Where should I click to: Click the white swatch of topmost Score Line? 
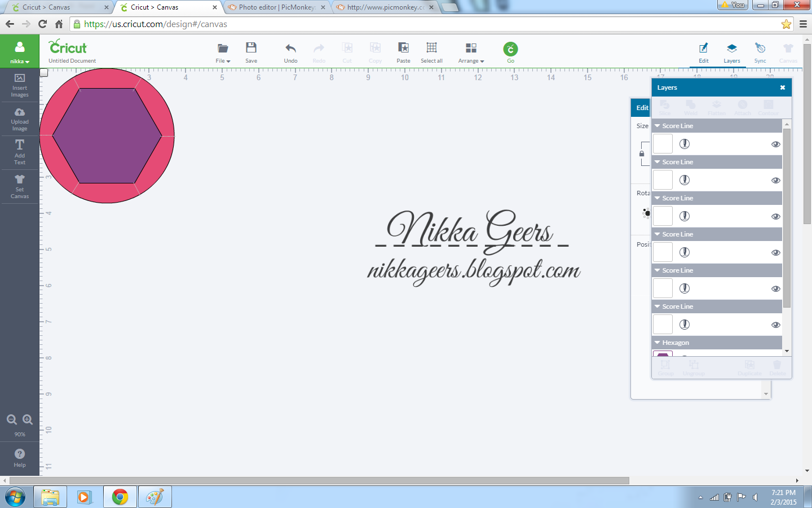pyautogui.click(x=663, y=144)
